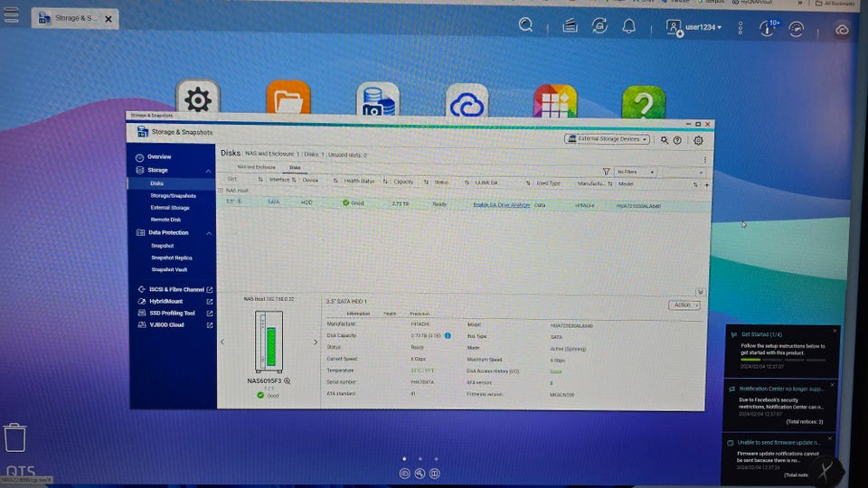
Task: Open the Prediction tab in disk details
Action: click(x=420, y=314)
